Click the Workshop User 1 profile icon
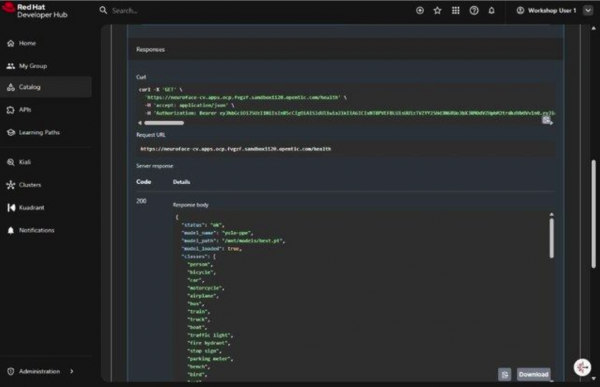Viewport: 600px width, 387px height. 520,11
